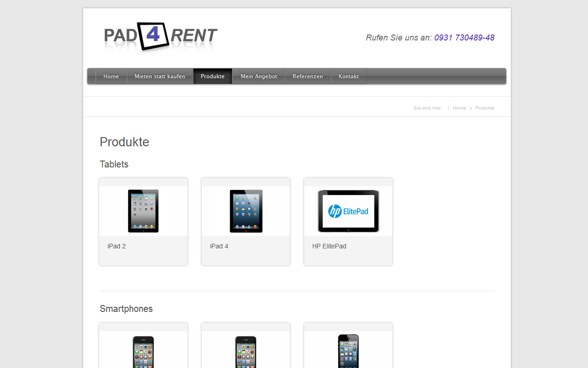Screen dimensions: 588x368
Task: Click the 'Rufen Sie uns an:' text
Action: click(x=399, y=38)
